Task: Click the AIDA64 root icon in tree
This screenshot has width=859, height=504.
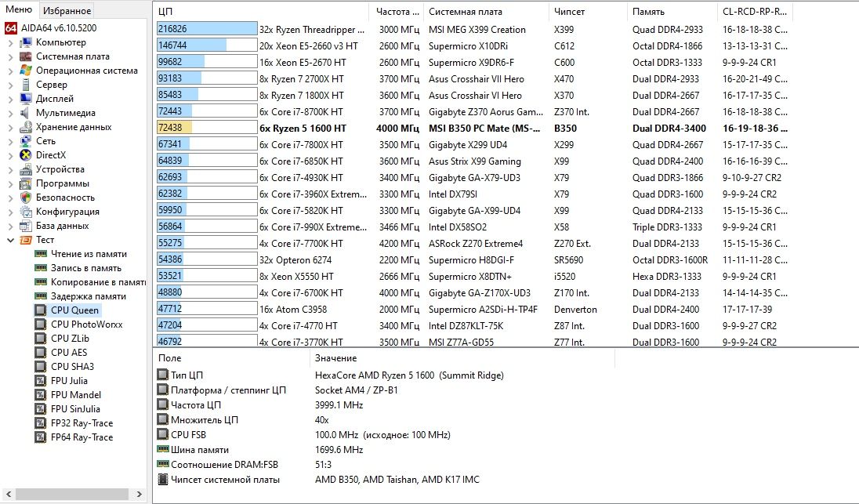Action: pos(10,28)
